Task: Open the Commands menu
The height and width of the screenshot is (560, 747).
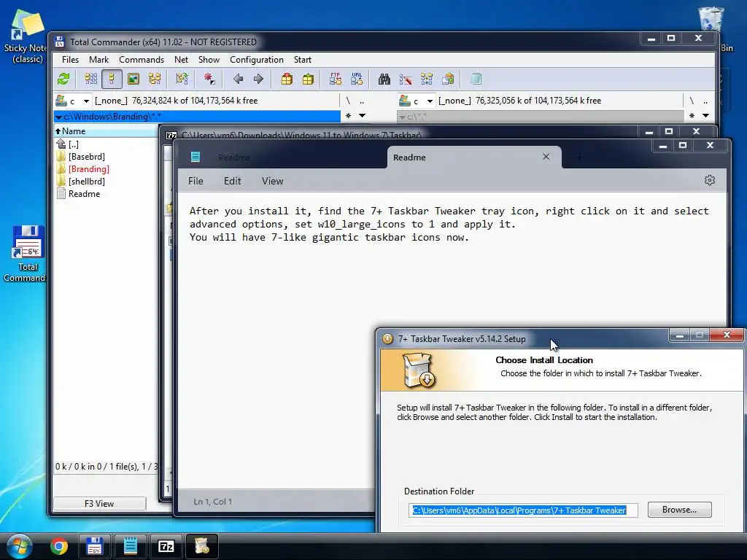Action: point(142,60)
